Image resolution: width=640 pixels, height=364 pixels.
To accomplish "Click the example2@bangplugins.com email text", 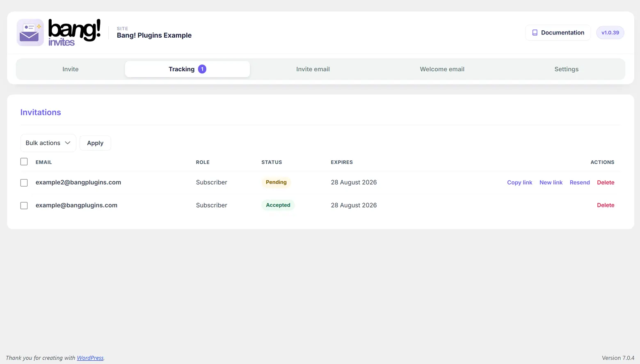I will click(x=78, y=182).
